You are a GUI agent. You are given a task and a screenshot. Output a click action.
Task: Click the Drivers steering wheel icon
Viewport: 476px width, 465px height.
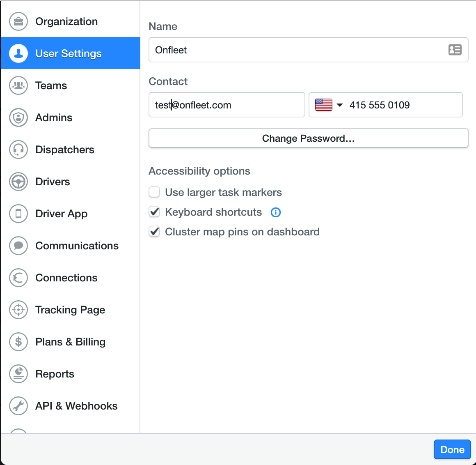click(x=18, y=182)
